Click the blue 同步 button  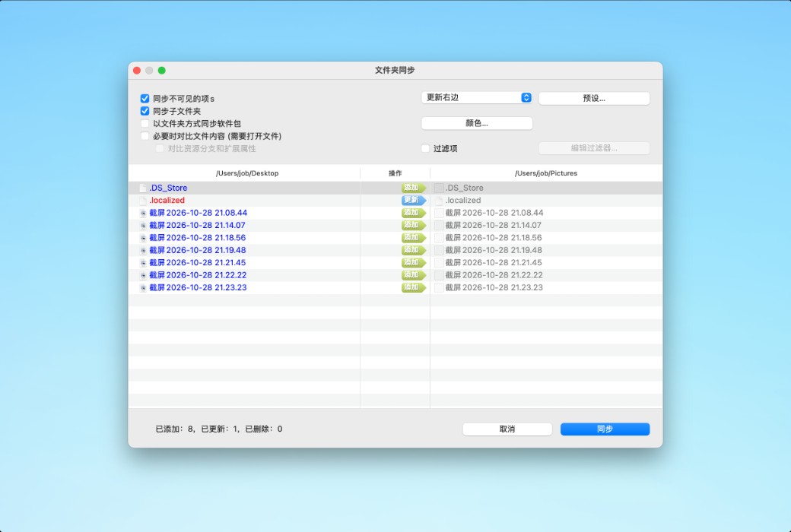pos(605,429)
